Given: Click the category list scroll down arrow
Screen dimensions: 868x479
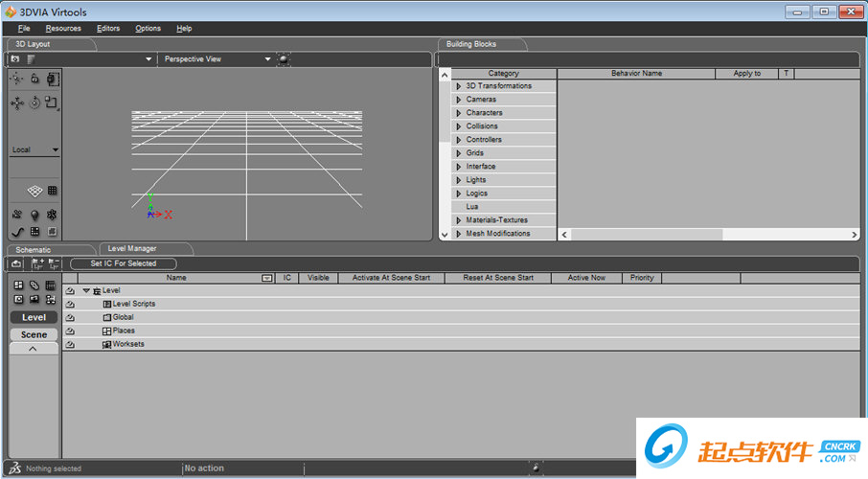Looking at the screenshot, I should coord(444,235).
